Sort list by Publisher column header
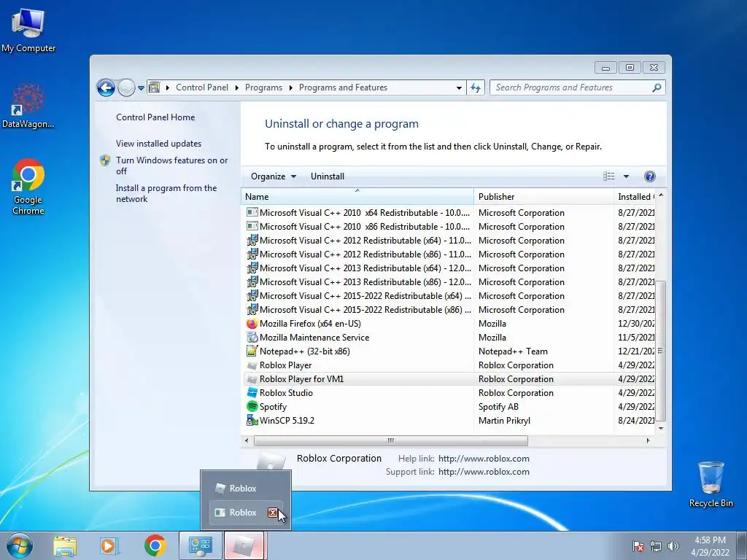 pos(543,197)
